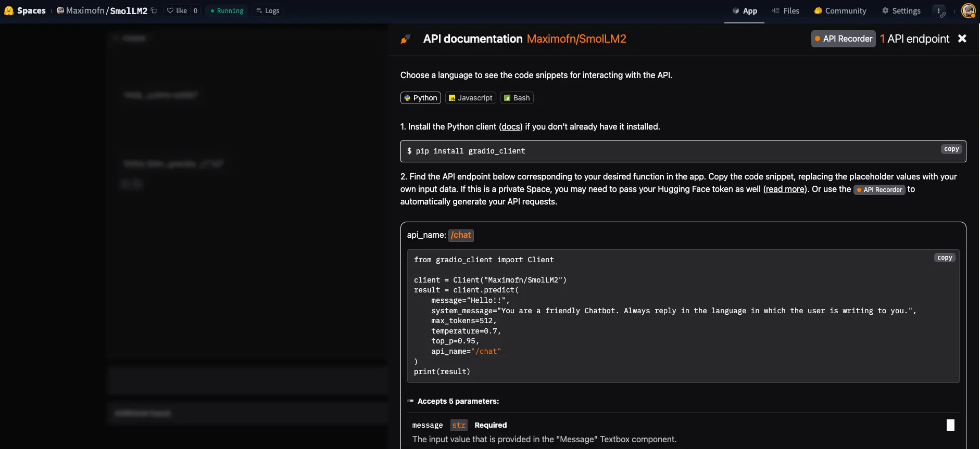Open the read more link
This screenshot has height=449, width=980.
pyautogui.click(x=785, y=189)
